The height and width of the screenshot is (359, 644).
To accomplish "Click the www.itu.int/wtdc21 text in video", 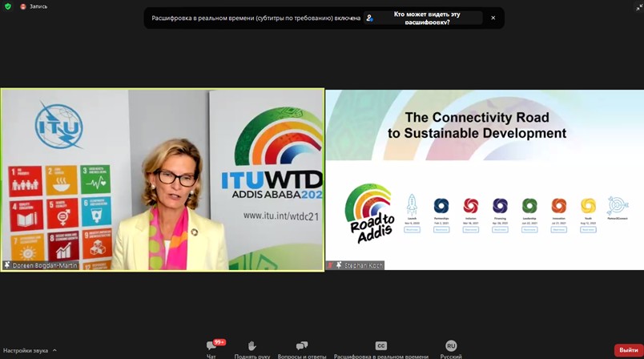I will pos(281,216).
